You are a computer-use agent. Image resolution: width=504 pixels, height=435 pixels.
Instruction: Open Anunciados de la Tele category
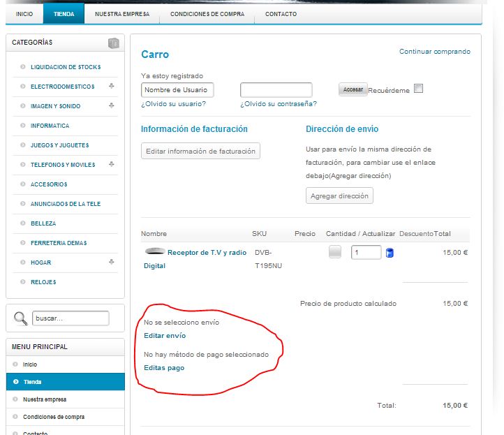pyautogui.click(x=66, y=204)
